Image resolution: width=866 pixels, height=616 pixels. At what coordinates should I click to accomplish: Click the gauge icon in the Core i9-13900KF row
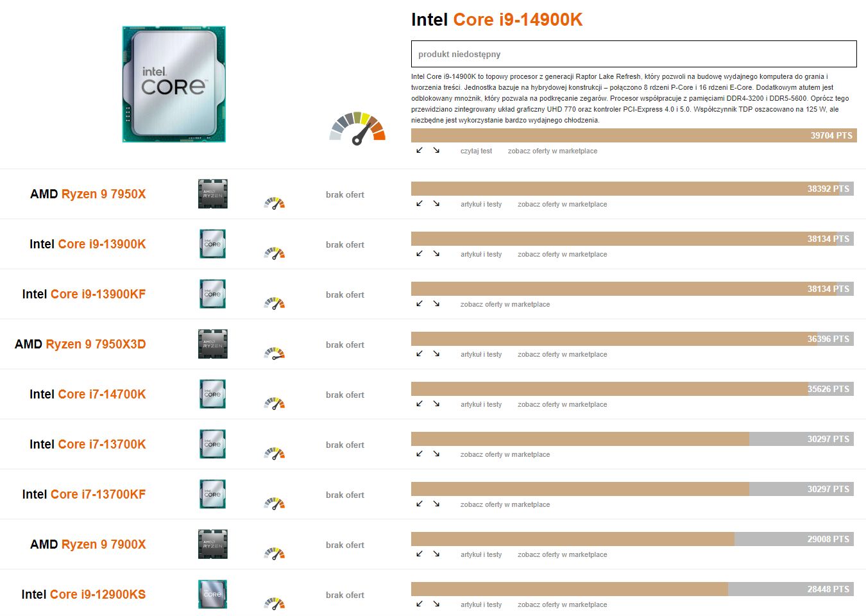coord(274,303)
